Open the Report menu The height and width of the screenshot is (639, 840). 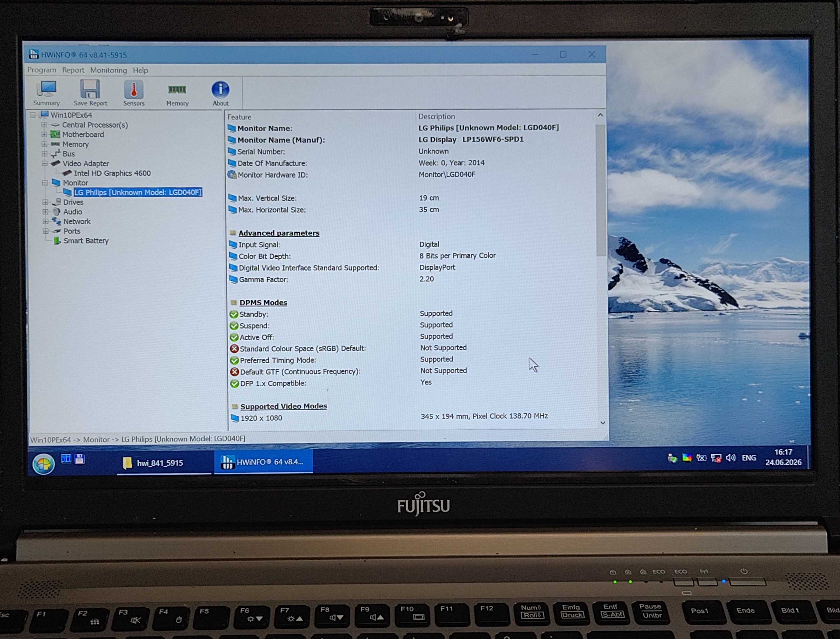point(73,70)
